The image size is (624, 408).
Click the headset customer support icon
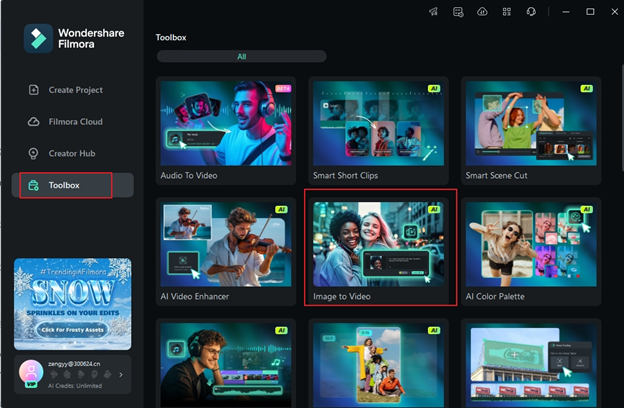(x=532, y=12)
